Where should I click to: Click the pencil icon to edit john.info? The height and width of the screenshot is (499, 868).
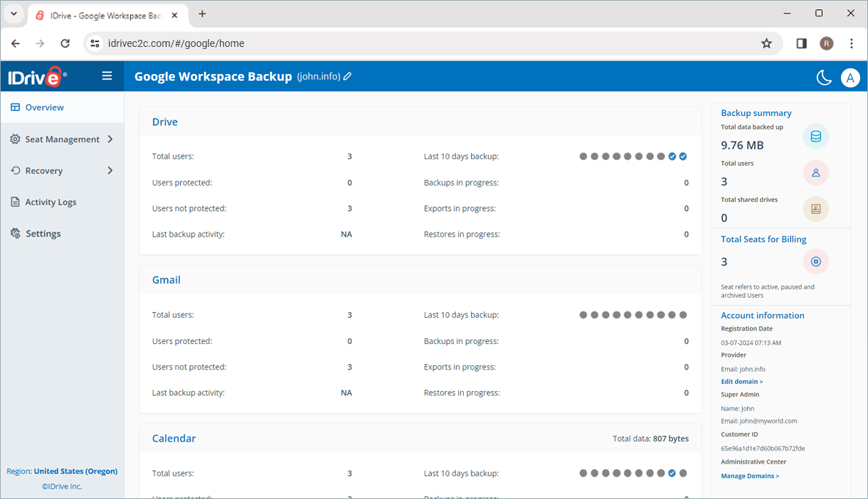(347, 76)
